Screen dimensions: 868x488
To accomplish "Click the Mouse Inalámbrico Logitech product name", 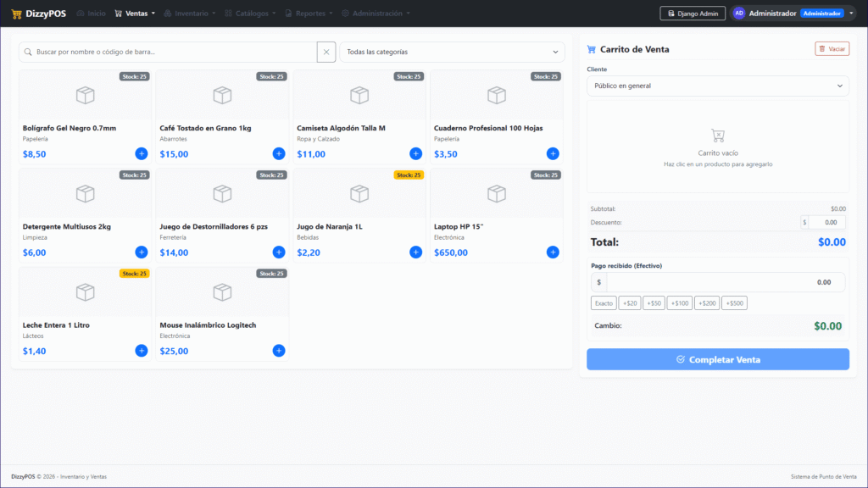I will (x=209, y=325).
